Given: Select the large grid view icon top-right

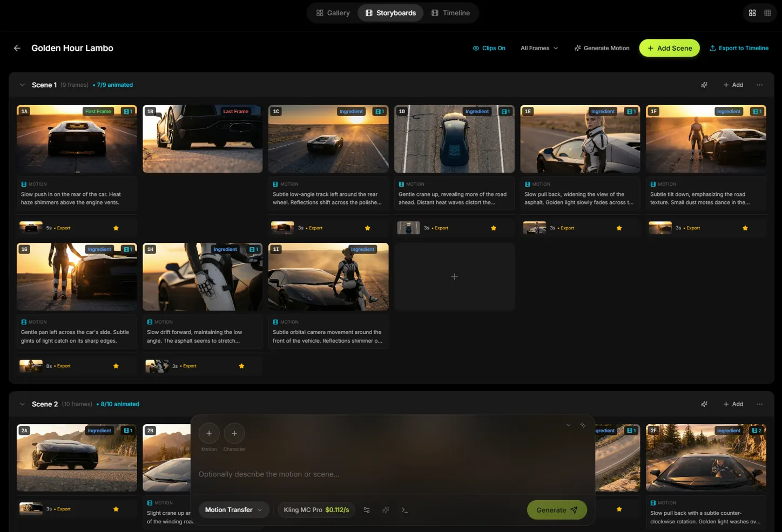Looking at the screenshot, I should tap(752, 12).
